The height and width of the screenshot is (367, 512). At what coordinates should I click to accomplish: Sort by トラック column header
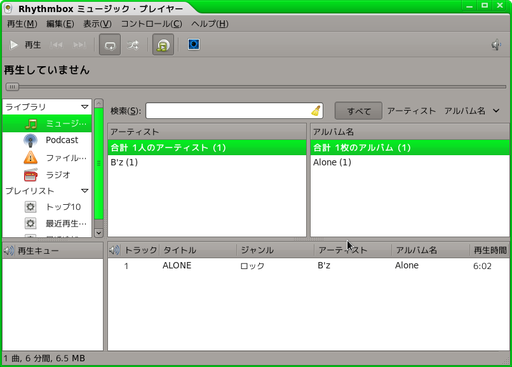pos(141,250)
